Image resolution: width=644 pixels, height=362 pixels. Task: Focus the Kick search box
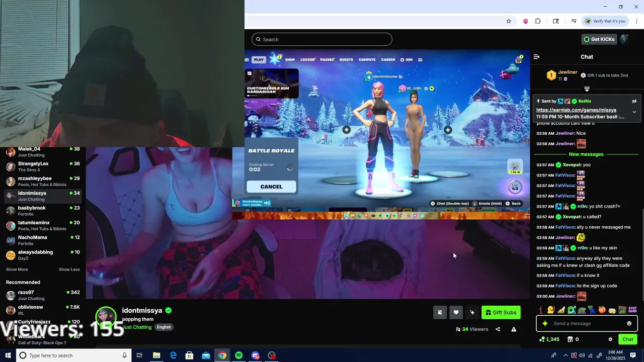pos(322,39)
